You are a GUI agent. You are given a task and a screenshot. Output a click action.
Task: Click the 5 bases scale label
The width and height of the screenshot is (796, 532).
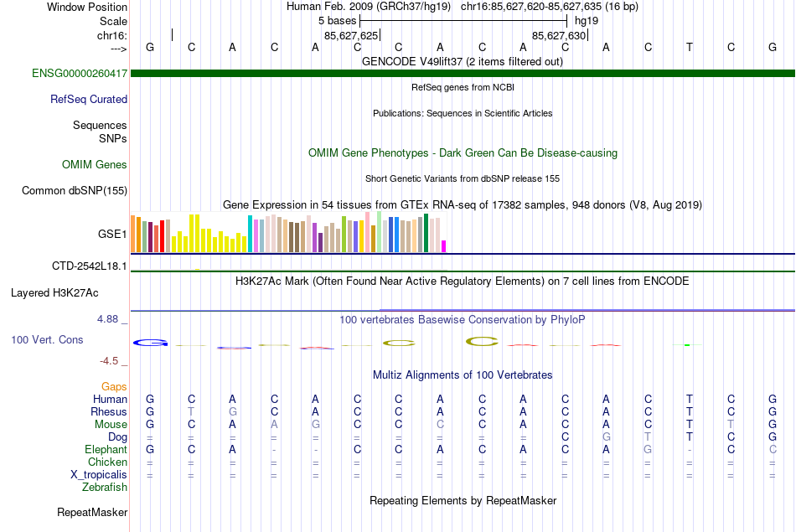point(337,21)
